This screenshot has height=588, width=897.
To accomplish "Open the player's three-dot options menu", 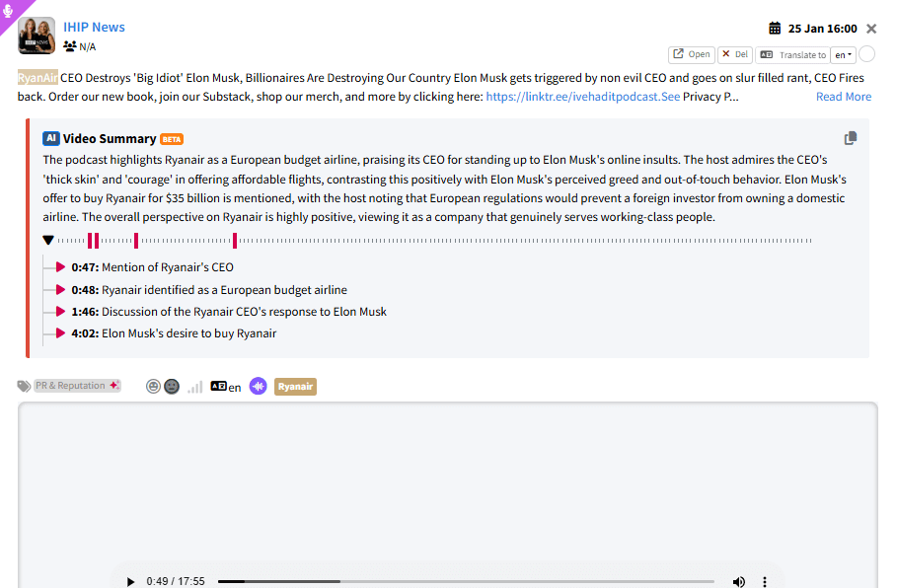I will (x=765, y=582).
